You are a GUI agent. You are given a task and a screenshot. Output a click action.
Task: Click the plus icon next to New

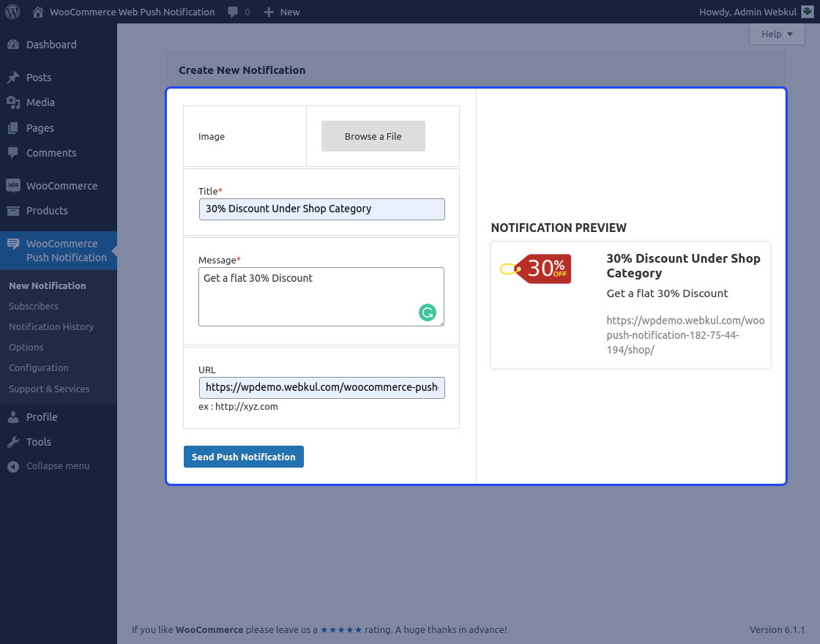pyautogui.click(x=269, y=12)
